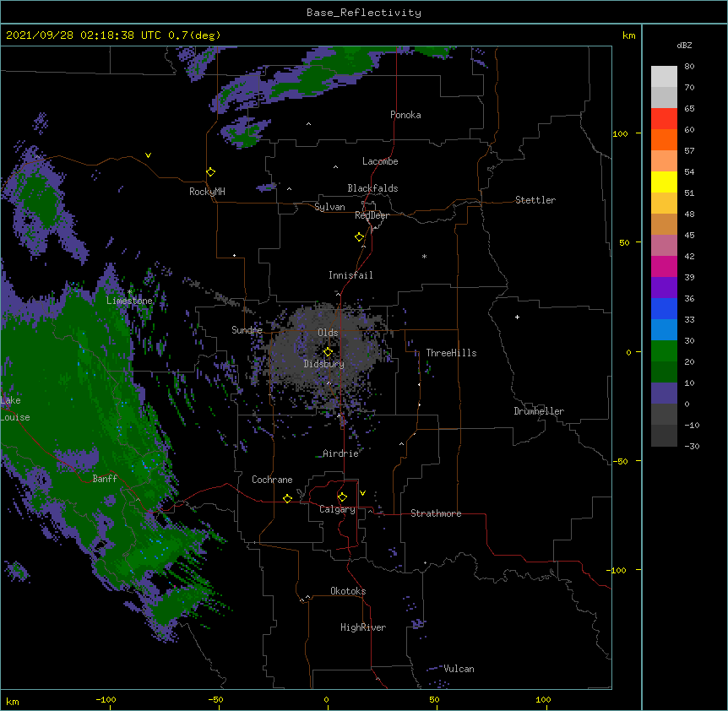The height and width of the screenshot is (711, 728).
Task: Click the yellow V marker northwest of RockyMH
Action: [x=148, y=155]
